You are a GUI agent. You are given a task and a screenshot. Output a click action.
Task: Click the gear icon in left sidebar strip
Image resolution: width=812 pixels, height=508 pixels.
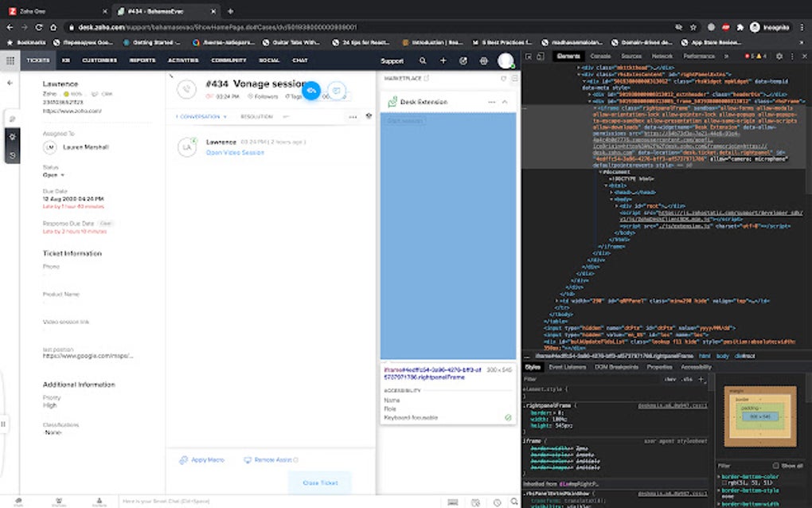click(13, 137)
